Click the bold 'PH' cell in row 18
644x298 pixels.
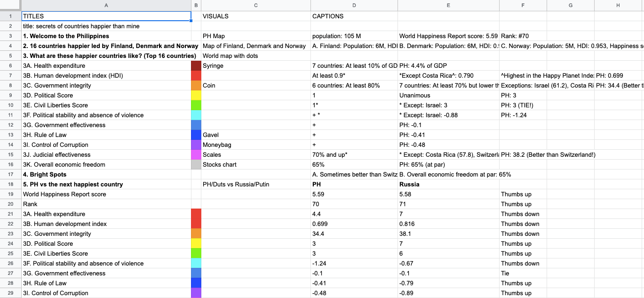(x=354, y=184)
